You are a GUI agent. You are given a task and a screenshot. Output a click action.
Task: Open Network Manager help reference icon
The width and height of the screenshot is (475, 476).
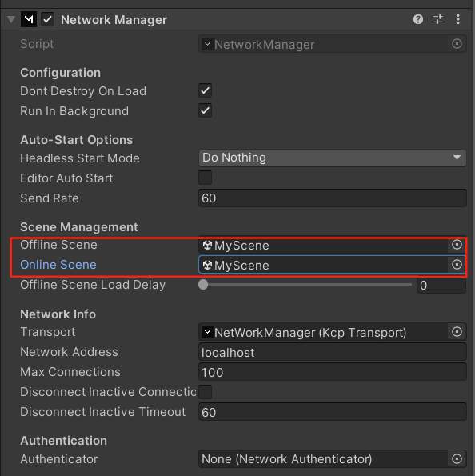(x=418, y=20)
